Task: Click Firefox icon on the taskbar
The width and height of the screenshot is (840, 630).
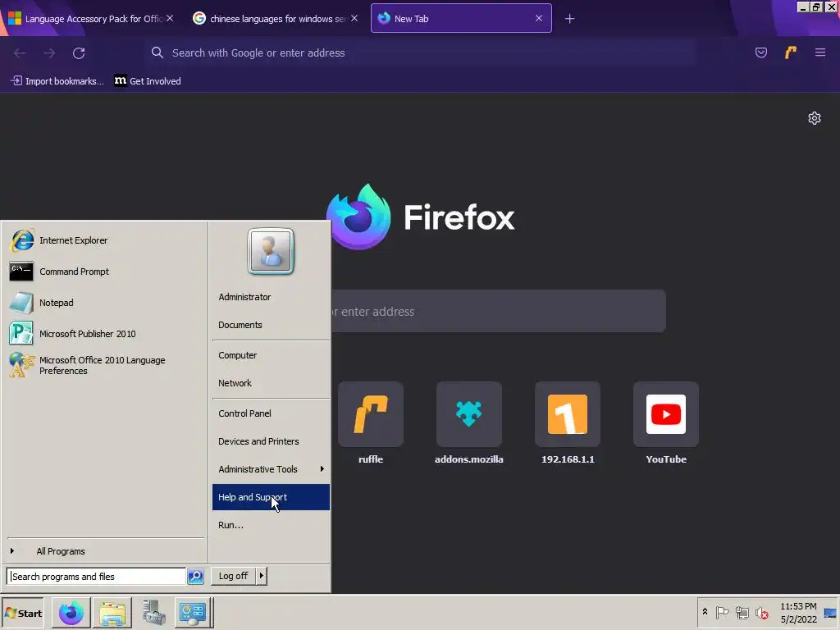Action: (x=71, y=613)
